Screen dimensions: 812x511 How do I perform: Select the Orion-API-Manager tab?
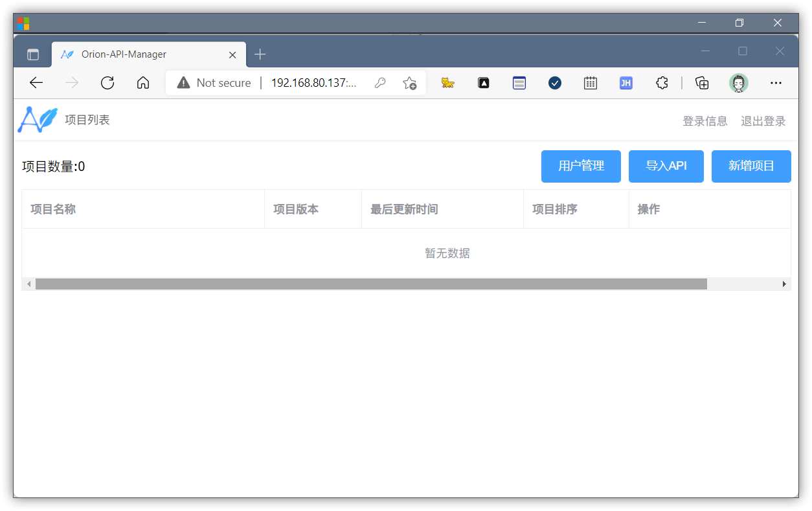[149, 54]
